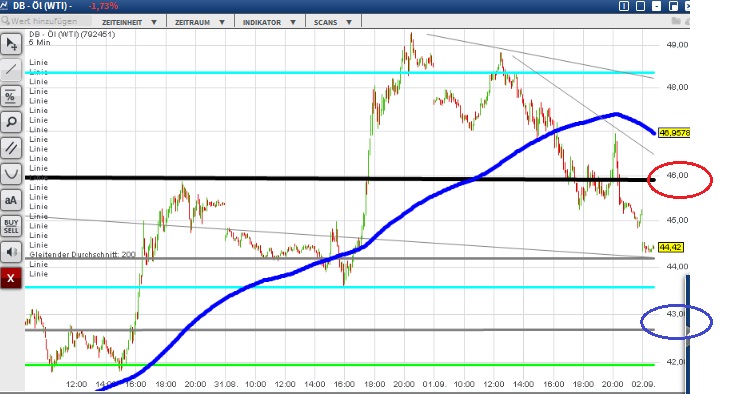Click the folder icon in toolbar
748x394 pixels.
coord(675,21)
